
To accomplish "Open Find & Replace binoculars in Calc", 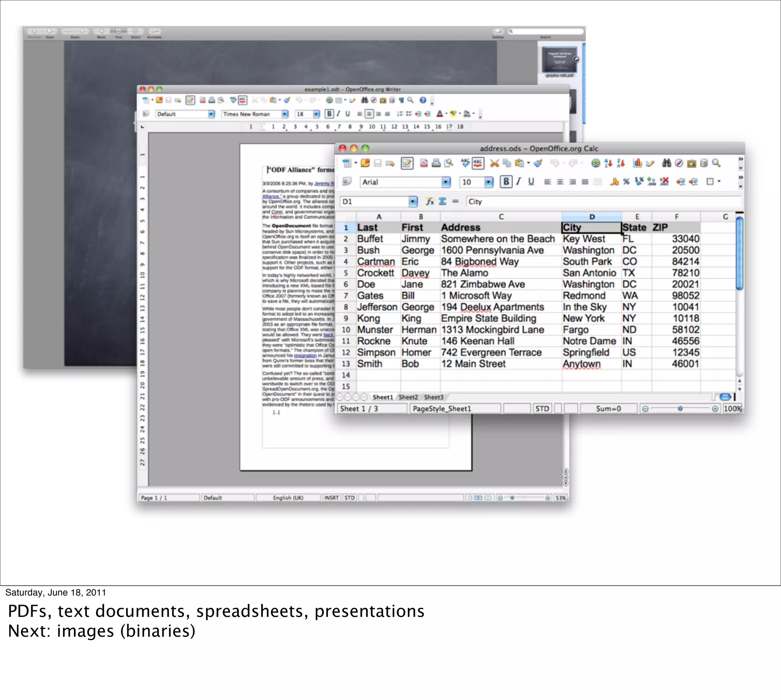I will pos(666,163).
